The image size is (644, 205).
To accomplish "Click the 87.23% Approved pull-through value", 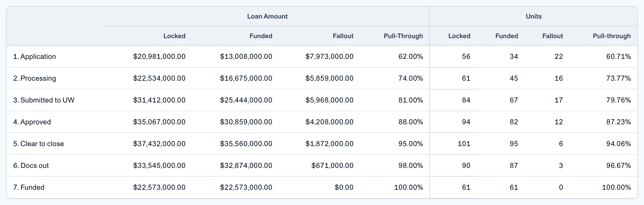I will pyautogui.click(x=619, y=122).
